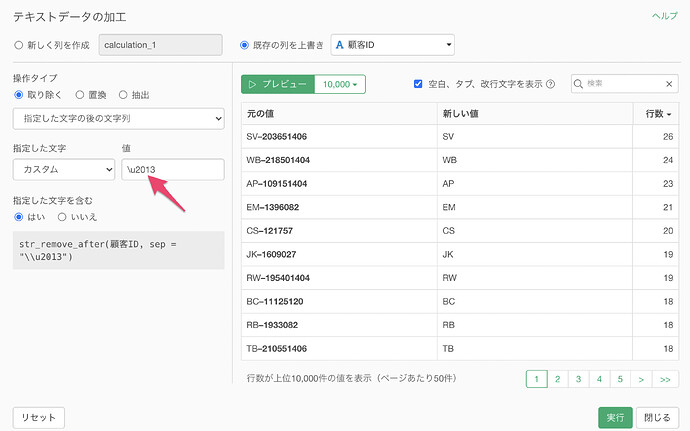Go to next page with > button
The image size is (690, 431).
[x=641, y=379]
